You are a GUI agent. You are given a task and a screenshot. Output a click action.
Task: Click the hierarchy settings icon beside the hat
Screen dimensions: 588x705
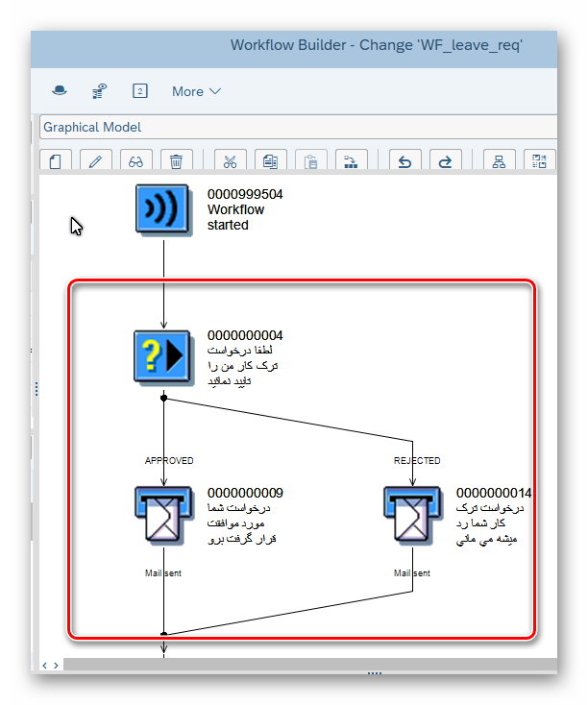point(99,91)
